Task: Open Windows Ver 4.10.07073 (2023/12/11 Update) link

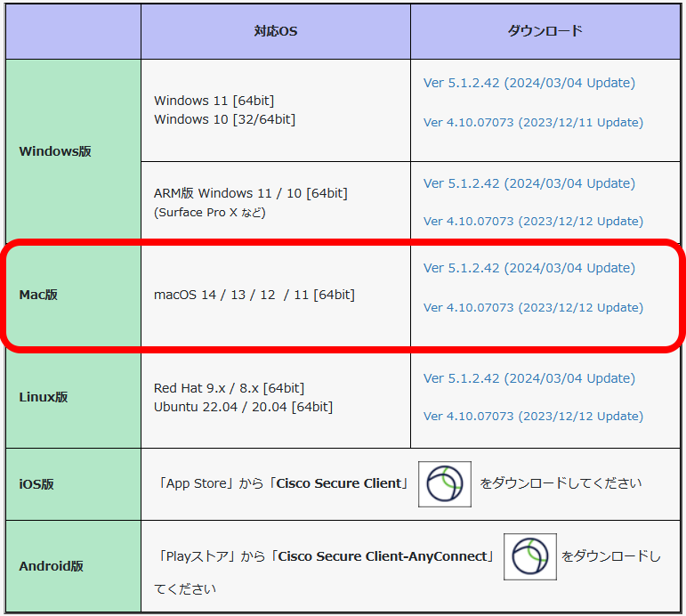Action: pyautogui.click(x=532, y=122)
